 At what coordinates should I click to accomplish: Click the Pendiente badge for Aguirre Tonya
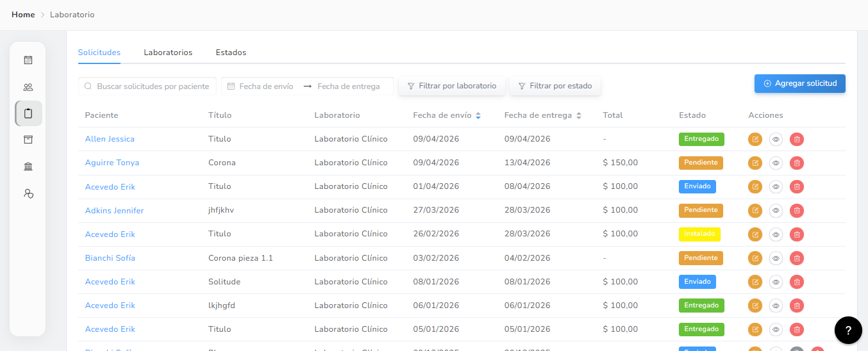point(701,163)
